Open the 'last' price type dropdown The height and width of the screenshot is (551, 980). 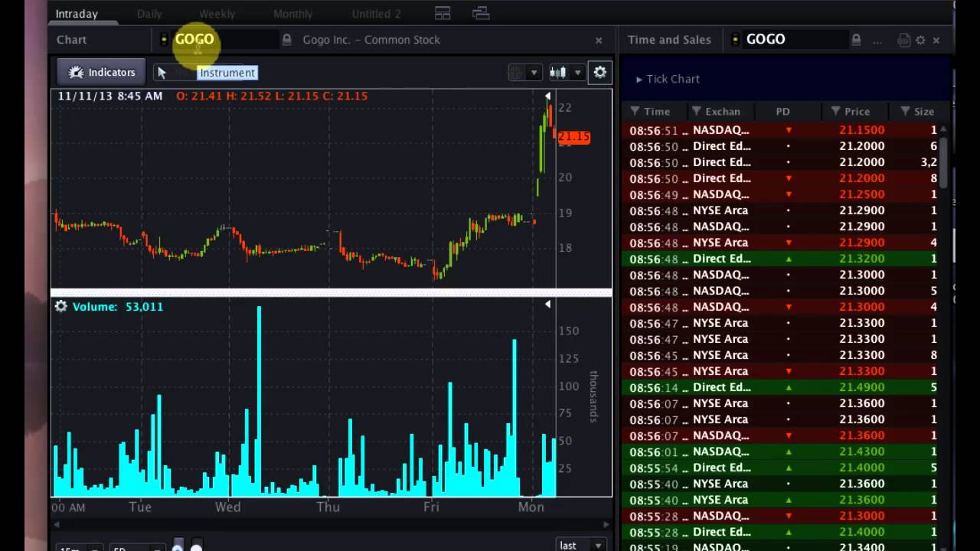pyautogui.click(x=580, y=545)
